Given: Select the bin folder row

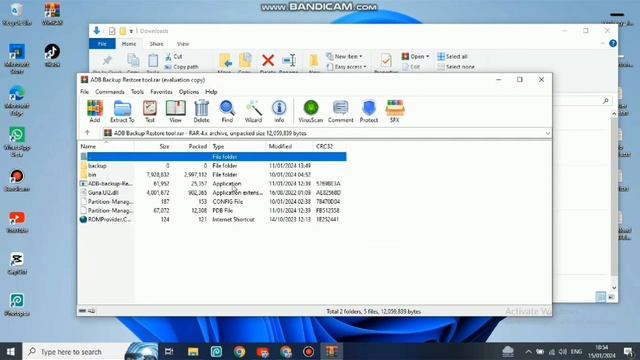Looking at the screenshot, I should [212, 175].
